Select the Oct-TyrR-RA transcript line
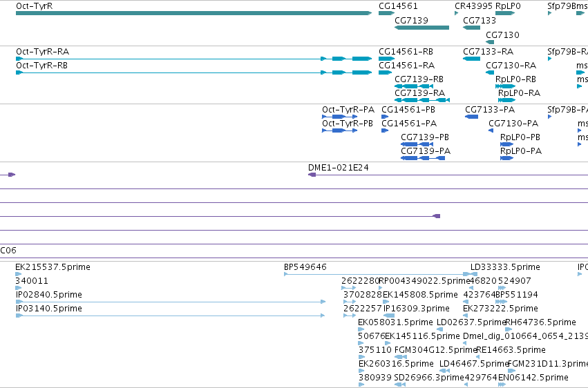 coord(193,59)
